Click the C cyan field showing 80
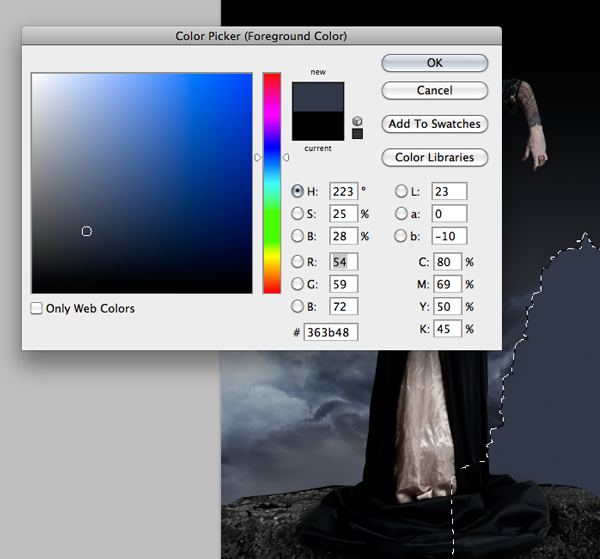This screenshot has height=559, width=600. [447, 262]
